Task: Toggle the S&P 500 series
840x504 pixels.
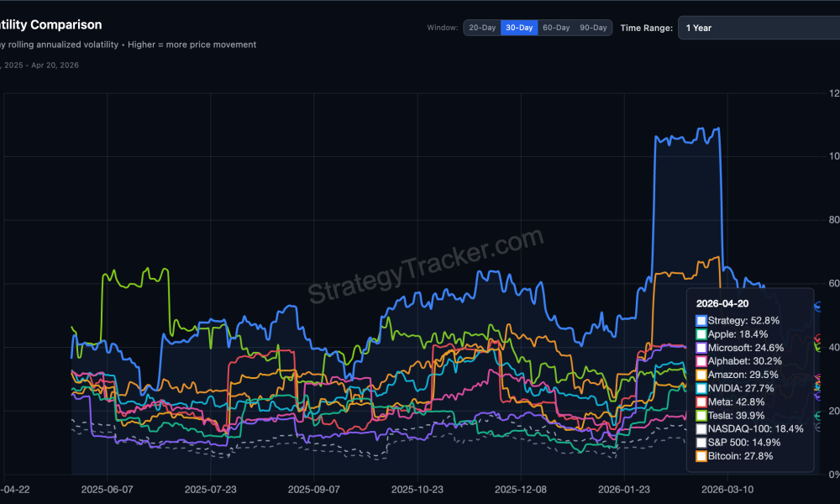Action: tap(700, 443)
